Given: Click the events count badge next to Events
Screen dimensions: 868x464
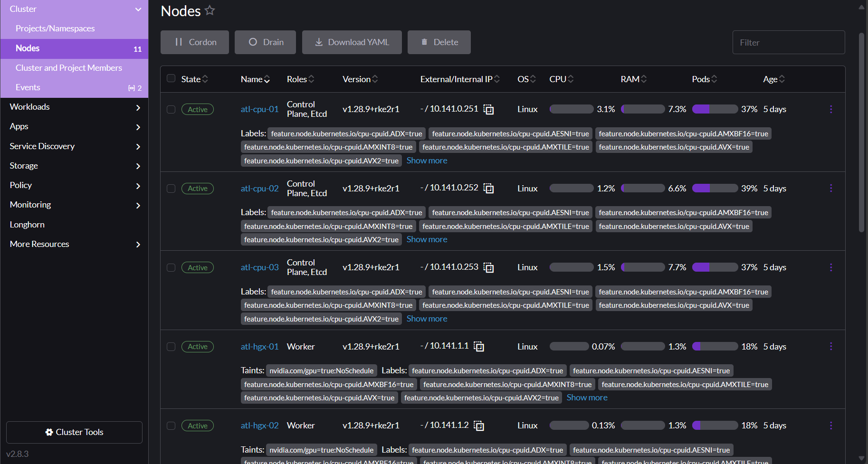Looking at the screenshot, I should tap(134, 87).
